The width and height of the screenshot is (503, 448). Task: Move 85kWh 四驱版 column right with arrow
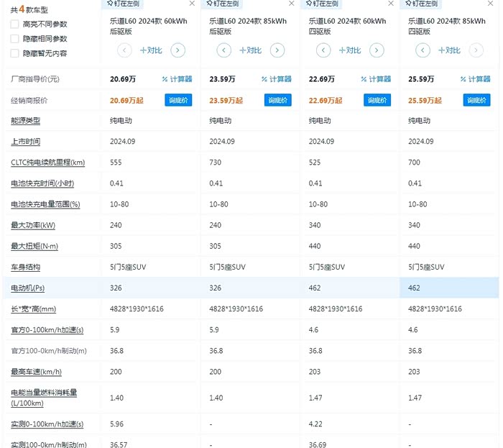(476, 50)
